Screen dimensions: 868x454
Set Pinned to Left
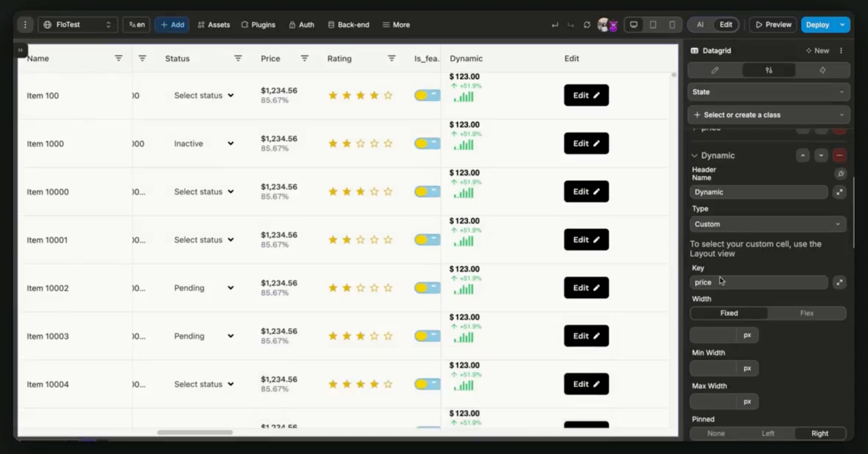click(768, 433)
